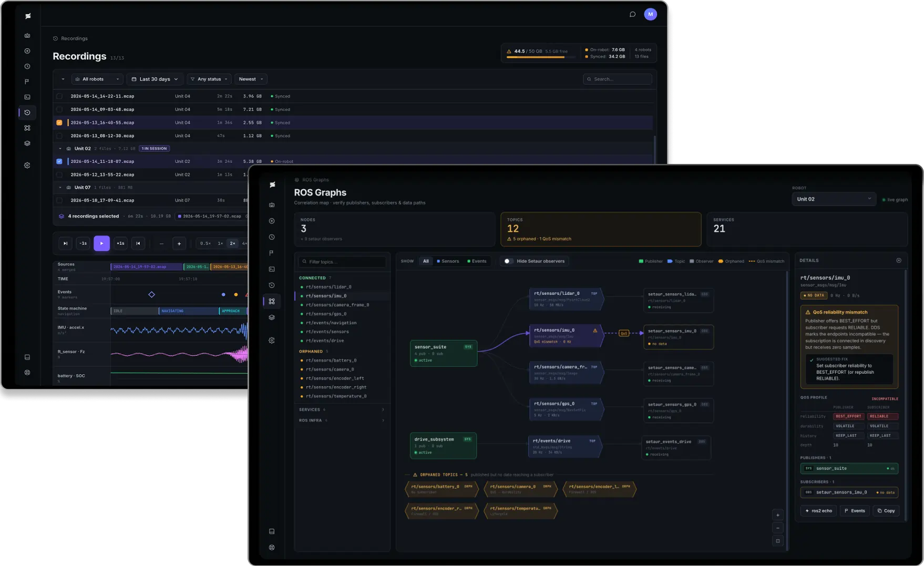This screenshot has height=566, width=924.
Task: Open clock history icon in Recordings sidebar
Action: coord(27,66)
